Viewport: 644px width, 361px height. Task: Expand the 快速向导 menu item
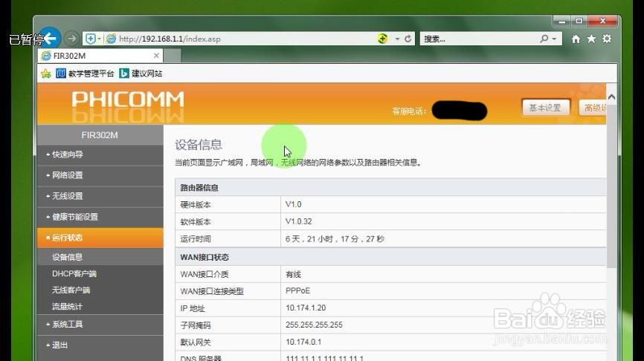100,155
